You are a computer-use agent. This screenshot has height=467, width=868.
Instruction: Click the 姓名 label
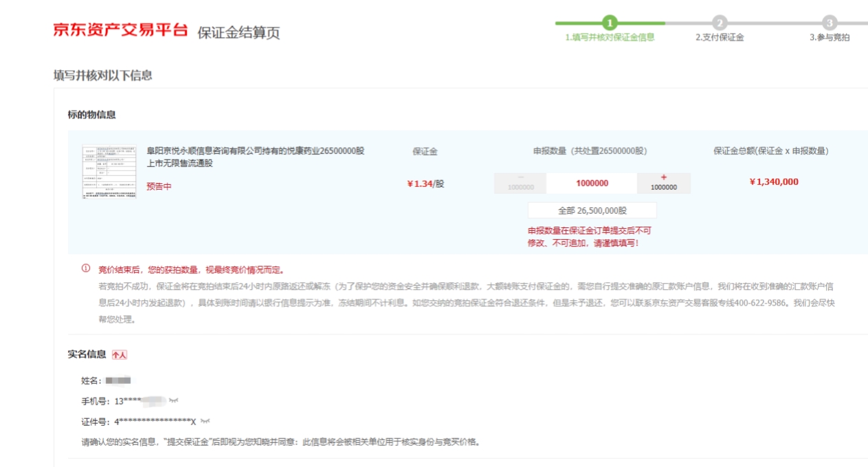point(91,380)
